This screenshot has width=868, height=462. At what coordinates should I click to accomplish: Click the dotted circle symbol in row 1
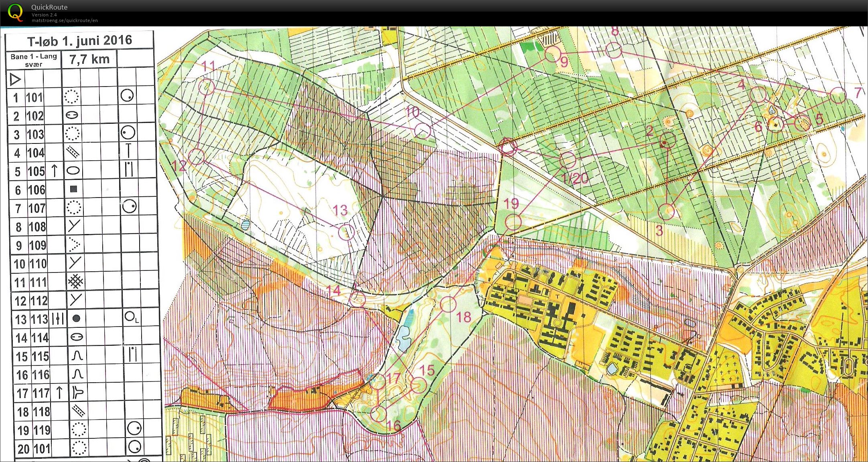click(72, 97)
